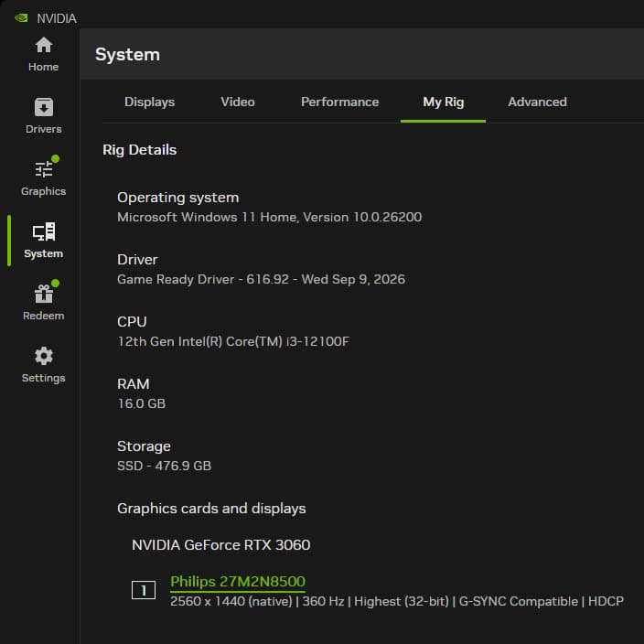This screenshot has height=644, width=644.
Task: Switch to the Advanced tab
Action: (537, 102)
